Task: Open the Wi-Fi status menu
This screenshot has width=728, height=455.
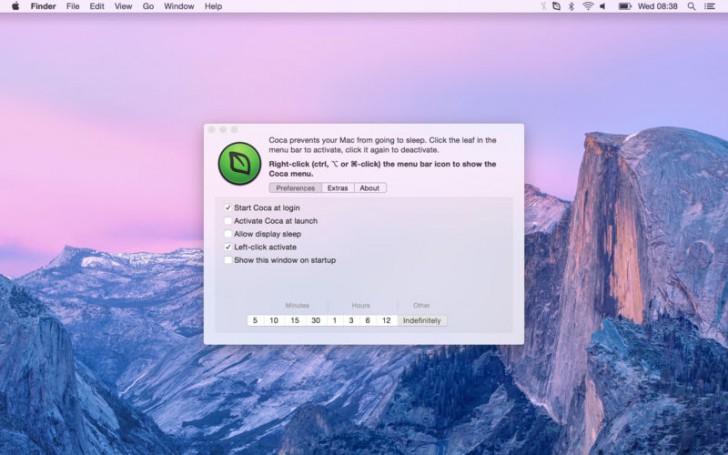Action: point(588,6)
